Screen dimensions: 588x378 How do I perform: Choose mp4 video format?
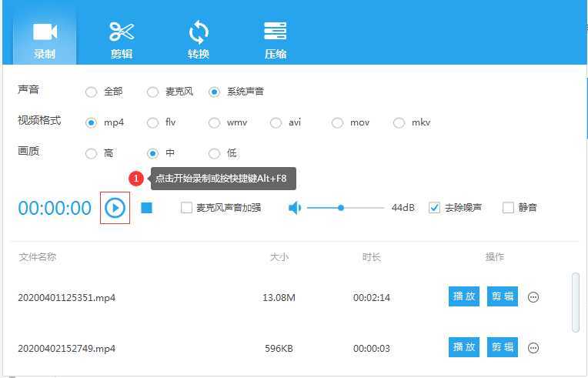coord(91,122)
